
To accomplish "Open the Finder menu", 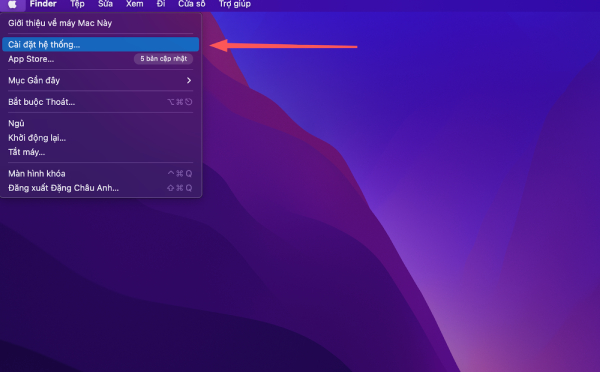I will point(43,4).
